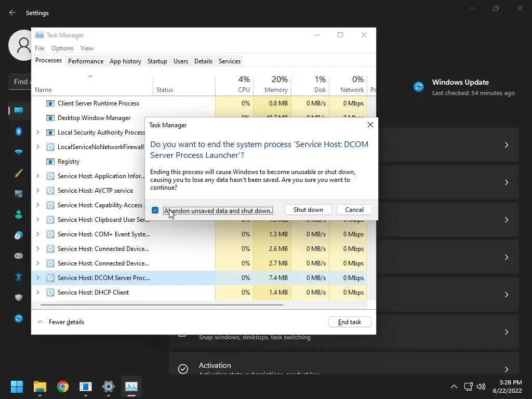Open System category in Settings sidebar
Image resolution: width=532 pixels, height=399 pixels.
click(19, 110)
